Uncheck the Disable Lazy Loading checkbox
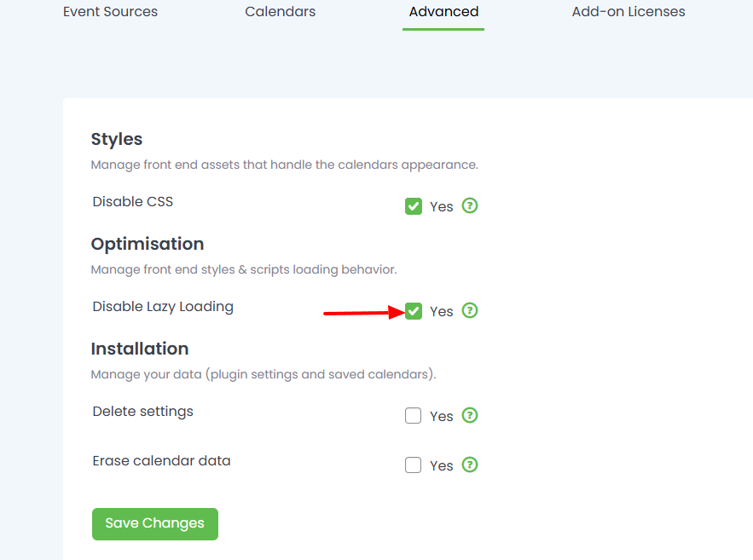Screen dimensions: 753x560 (414, 311)
